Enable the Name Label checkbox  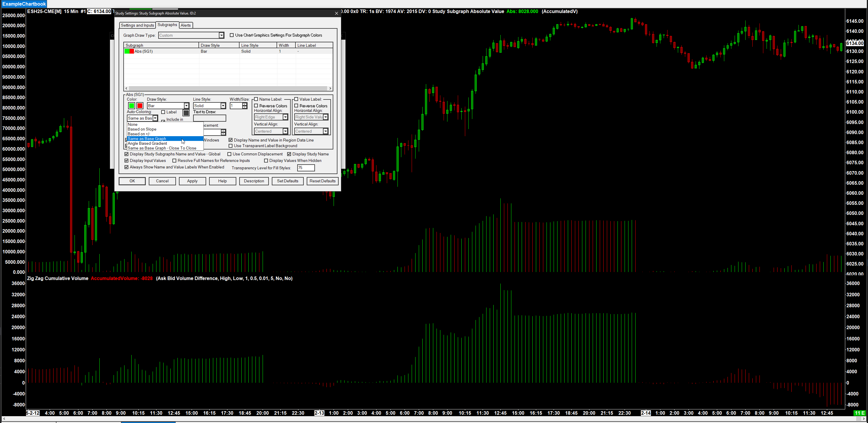coord(256,99)
